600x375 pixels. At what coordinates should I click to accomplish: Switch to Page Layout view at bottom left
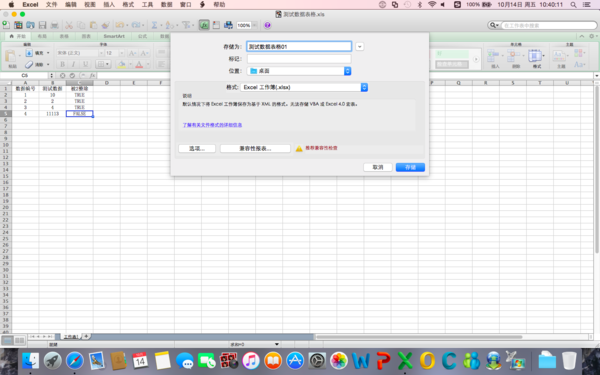pyautogui.click(x=19, y=340)
